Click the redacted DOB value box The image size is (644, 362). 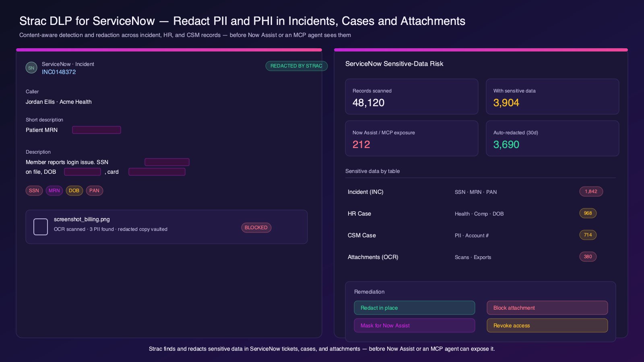(x=83, y=172)
